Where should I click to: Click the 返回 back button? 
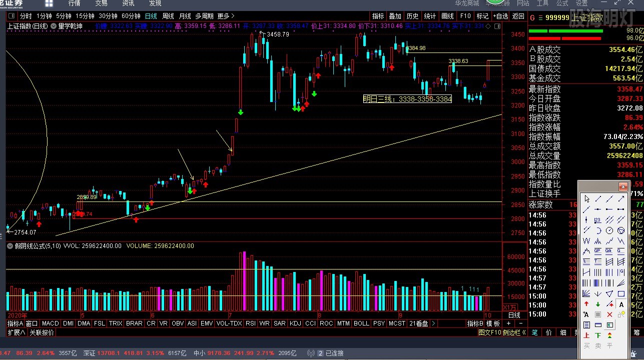point(518,16)
